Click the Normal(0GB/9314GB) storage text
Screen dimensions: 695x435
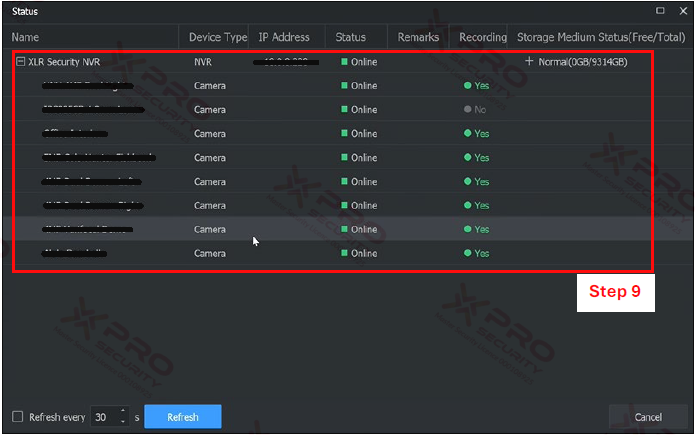click(x=582, y=62)
